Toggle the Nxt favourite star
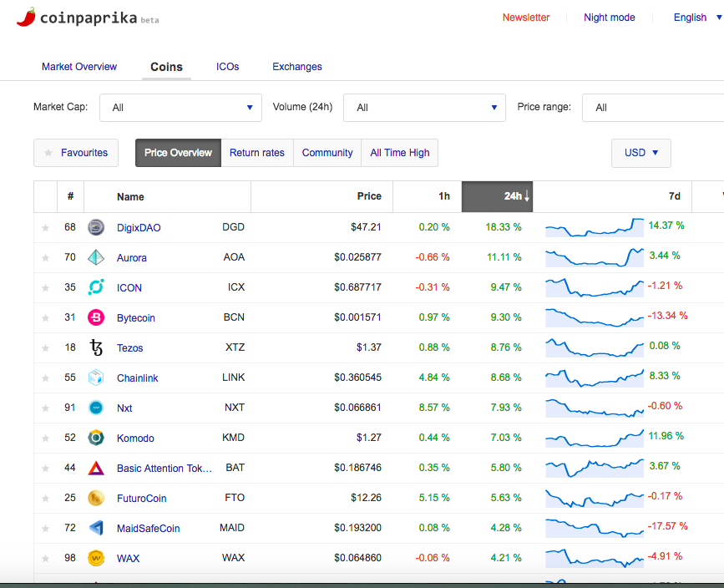Image resolution: width=724 pixels, height=588 pixels. [x=45, y=408]
